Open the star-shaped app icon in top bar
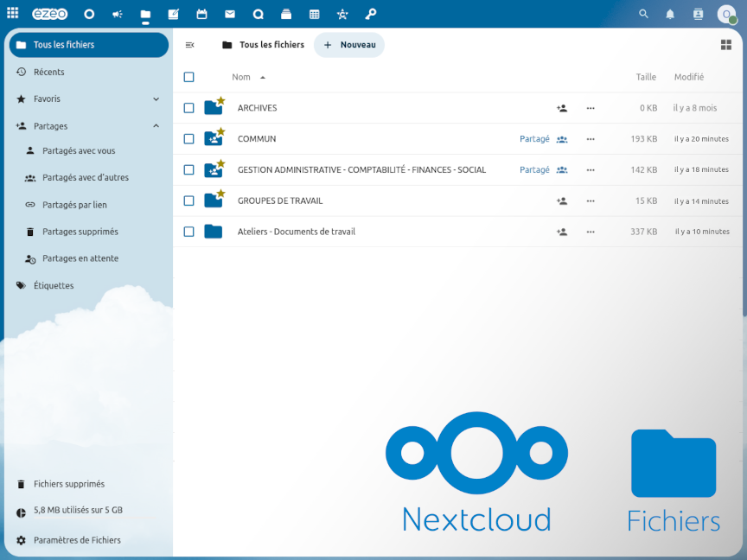 click(x=342, y=15)
